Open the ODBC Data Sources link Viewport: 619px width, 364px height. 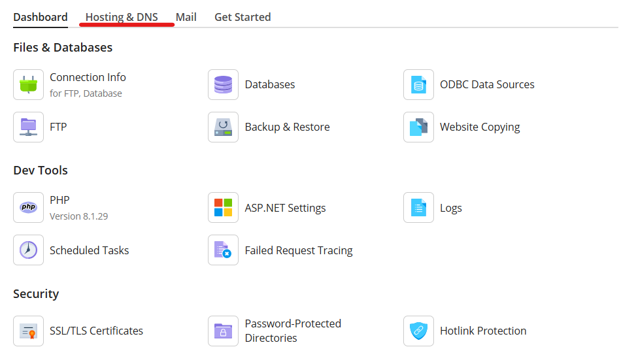pyautogui.click(x=487, y=84)
